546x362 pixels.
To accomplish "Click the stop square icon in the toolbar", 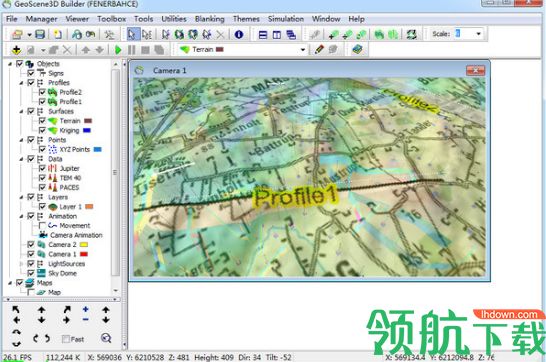I will point(145,50).
